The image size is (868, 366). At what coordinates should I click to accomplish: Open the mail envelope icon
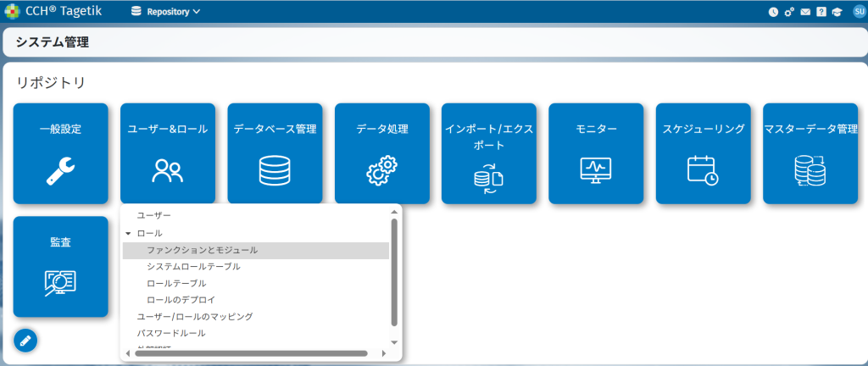(805, 12)
